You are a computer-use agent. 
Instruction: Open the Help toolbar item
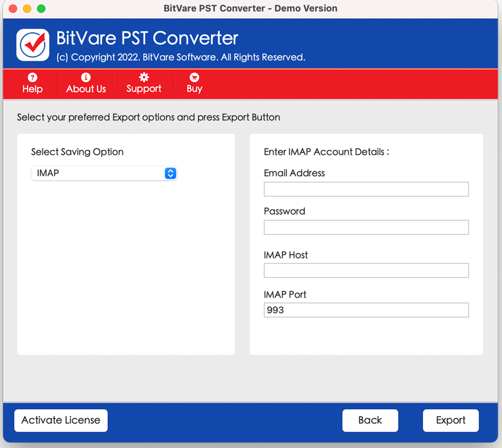coord(33,83)
